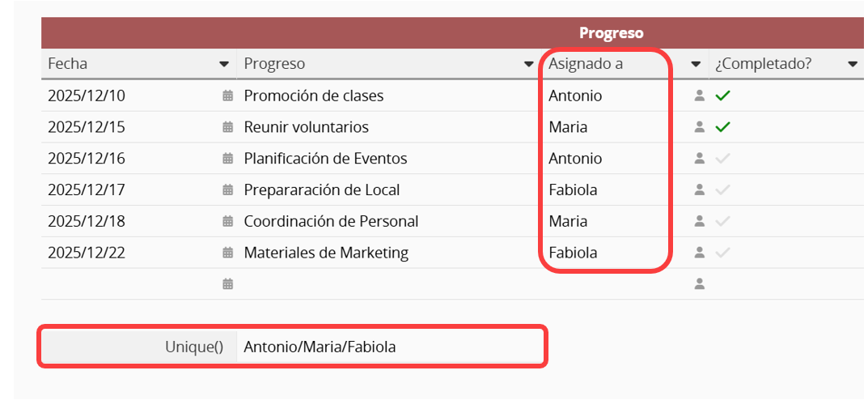
Task: Open the Asignado a column dropdown
Action: point(696,64)
